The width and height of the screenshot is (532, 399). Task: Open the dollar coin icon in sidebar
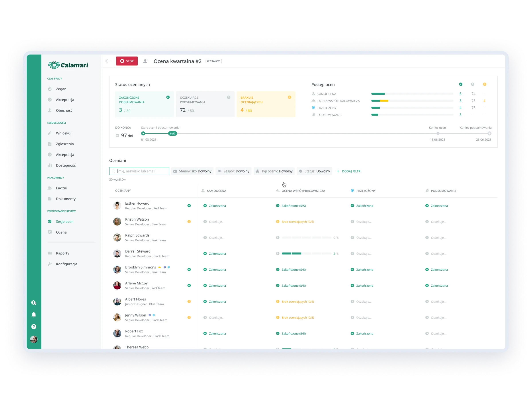[x=34, y=303]
